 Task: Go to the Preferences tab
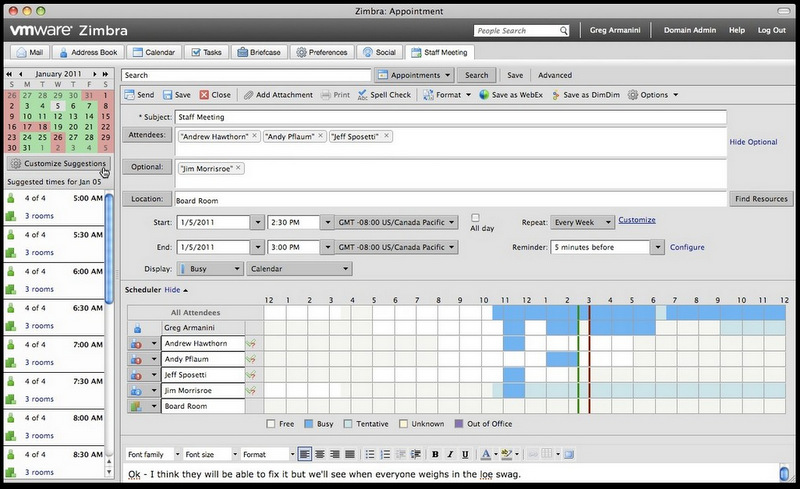[322, 52]
